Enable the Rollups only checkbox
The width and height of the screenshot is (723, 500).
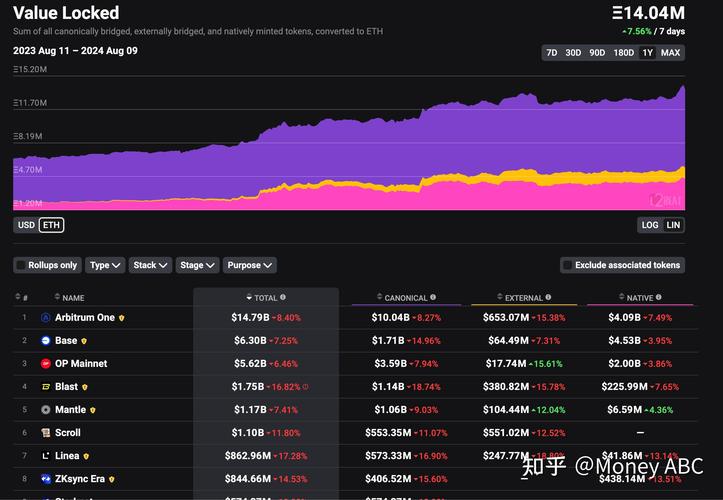click(x=21, y=265)
